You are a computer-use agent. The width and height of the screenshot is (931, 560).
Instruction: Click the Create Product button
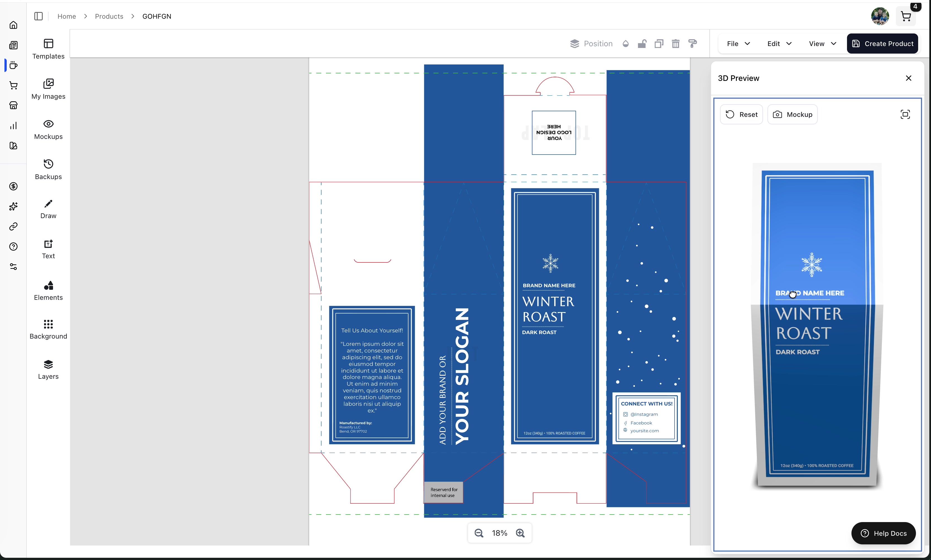882,44
